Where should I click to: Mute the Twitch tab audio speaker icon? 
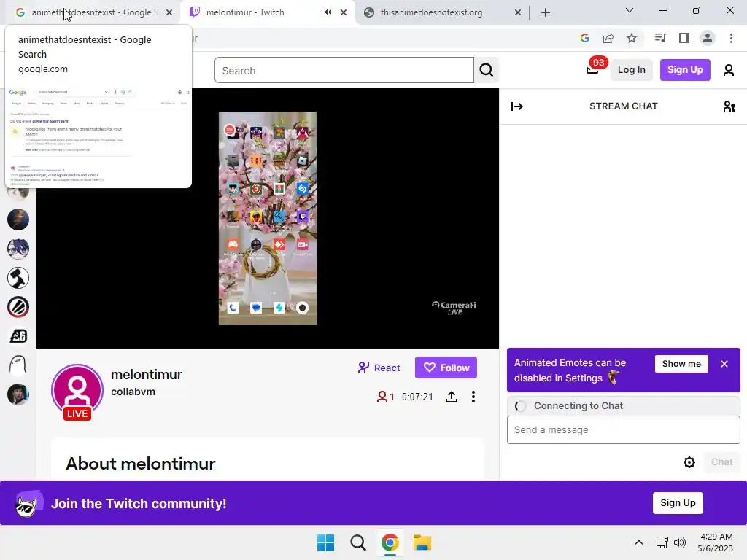328,12
